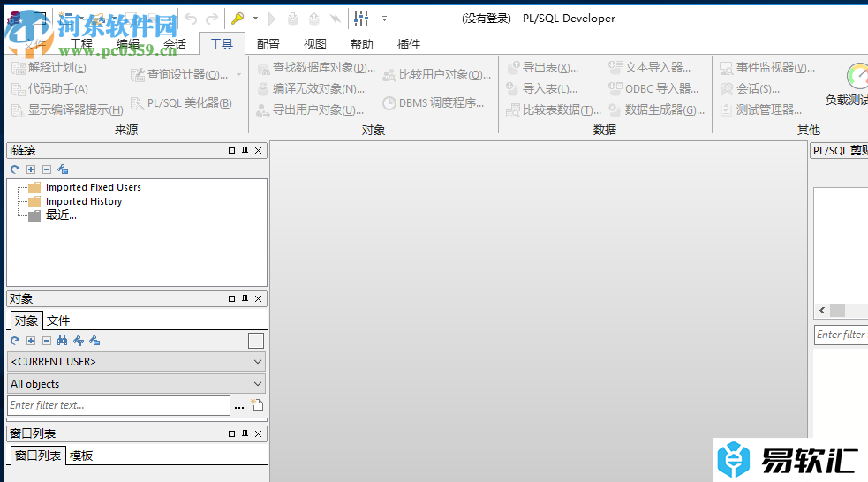Switch to the 配置 ribbon tab
Viewport: 868px width, 482px height.
[x=268, y=44]
